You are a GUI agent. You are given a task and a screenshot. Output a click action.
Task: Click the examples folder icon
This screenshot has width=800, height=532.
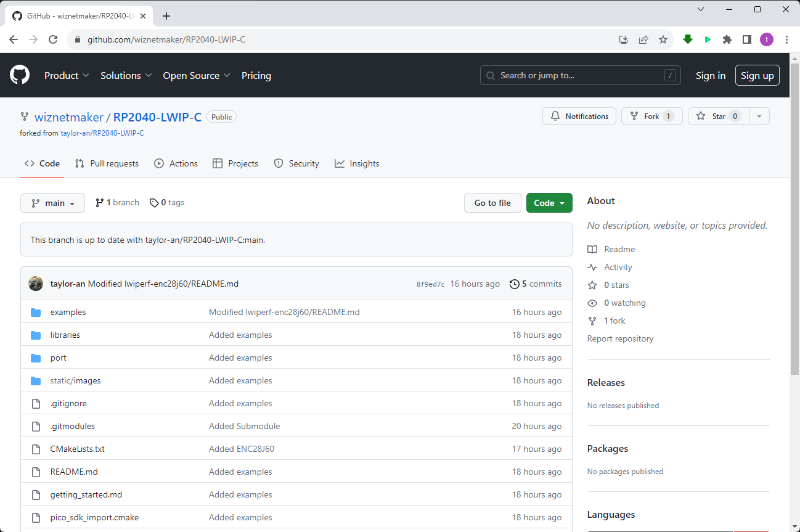click(x=36, y=313)
